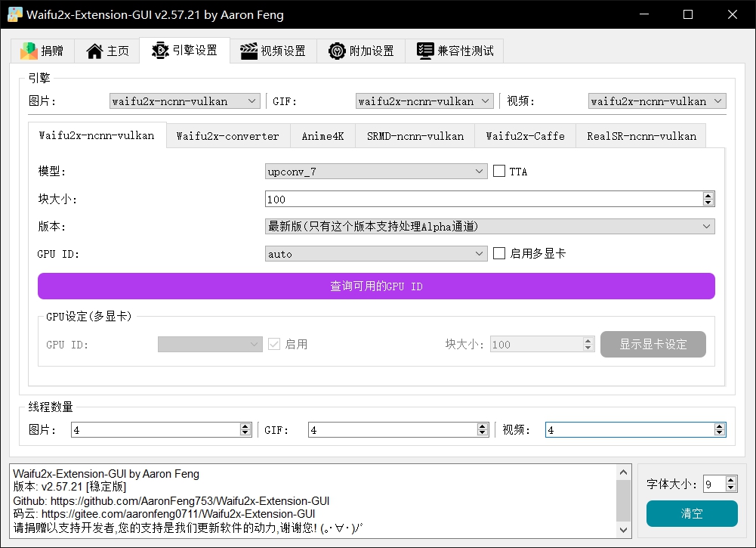
Task: Minimize the Waifu2x-Extension-GUI window
Action: click(644, 14)
